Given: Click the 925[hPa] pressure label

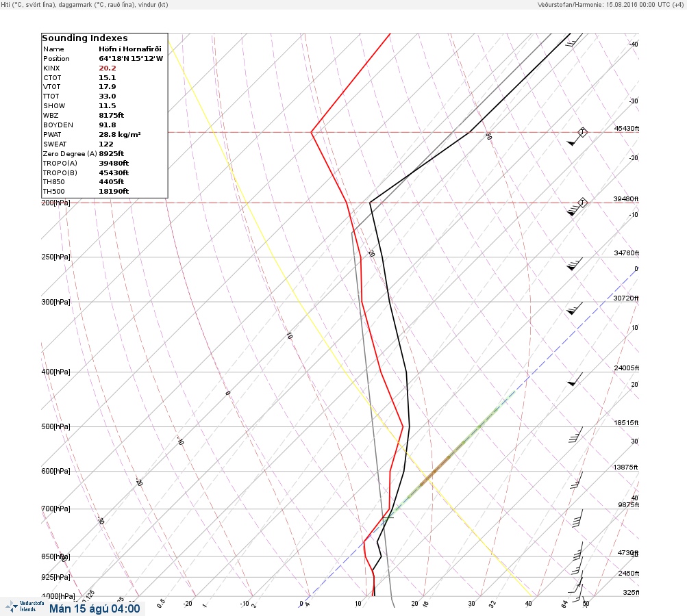Looking at the screenshot, I should 55,577.
